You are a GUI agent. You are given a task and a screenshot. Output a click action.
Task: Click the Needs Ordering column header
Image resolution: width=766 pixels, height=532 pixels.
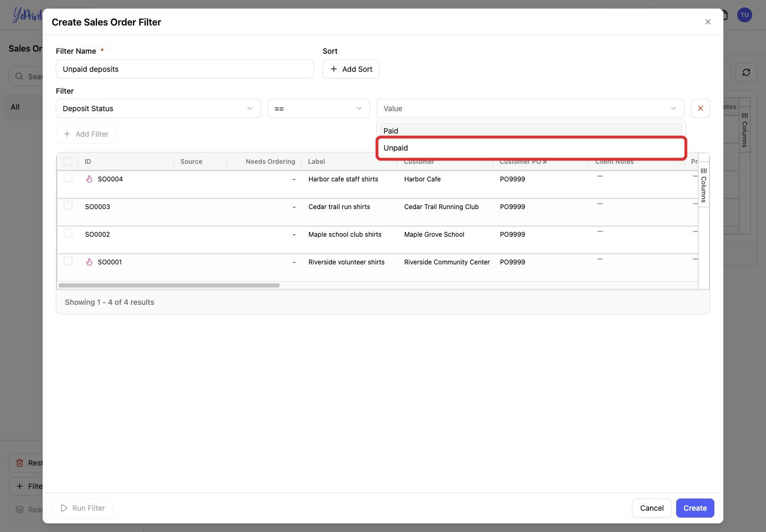pyautogui.click(x=270, y=162)
